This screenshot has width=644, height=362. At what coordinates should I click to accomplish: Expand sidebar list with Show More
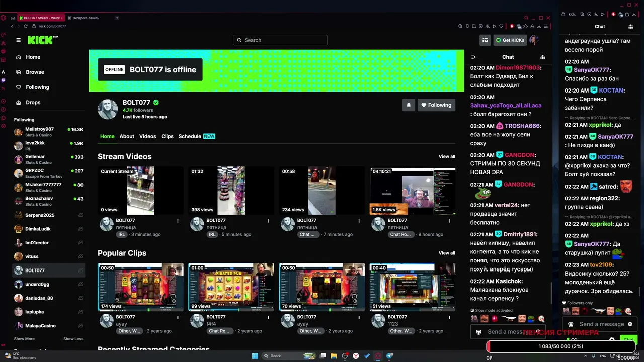point(24,339)
